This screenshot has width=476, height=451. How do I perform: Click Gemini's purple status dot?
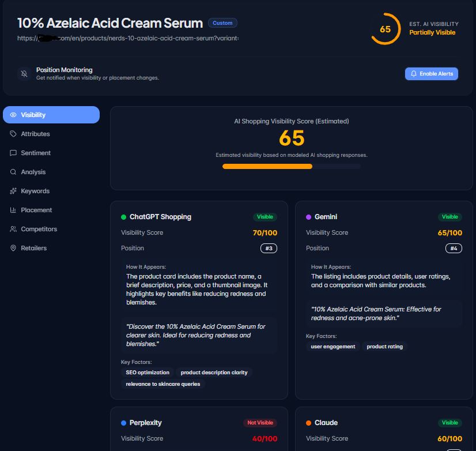(x=309, y=217)
